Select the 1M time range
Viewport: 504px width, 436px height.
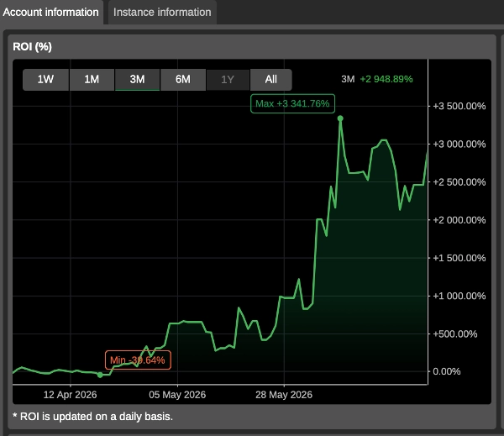coord(92,80)
